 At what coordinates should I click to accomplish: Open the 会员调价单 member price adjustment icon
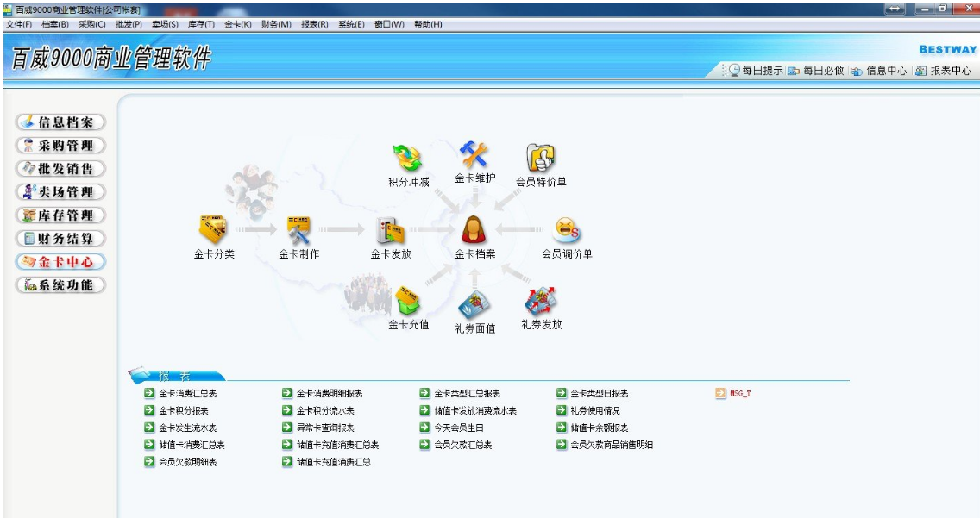566,230
